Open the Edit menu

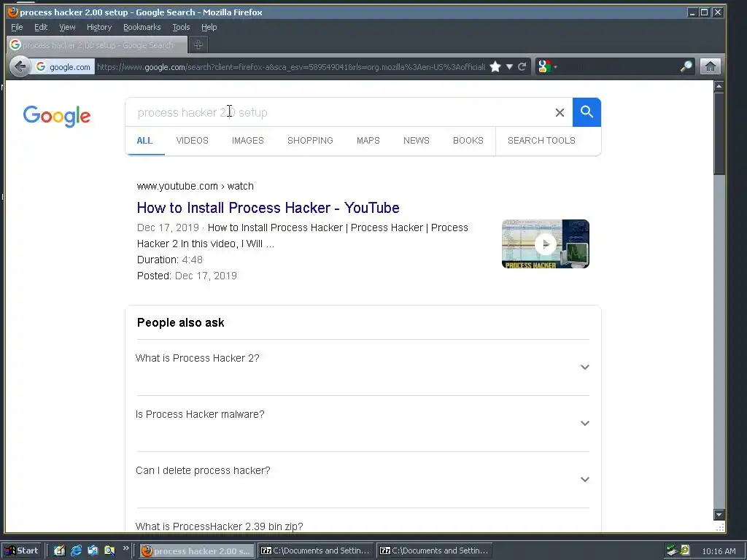pos(41,27)
